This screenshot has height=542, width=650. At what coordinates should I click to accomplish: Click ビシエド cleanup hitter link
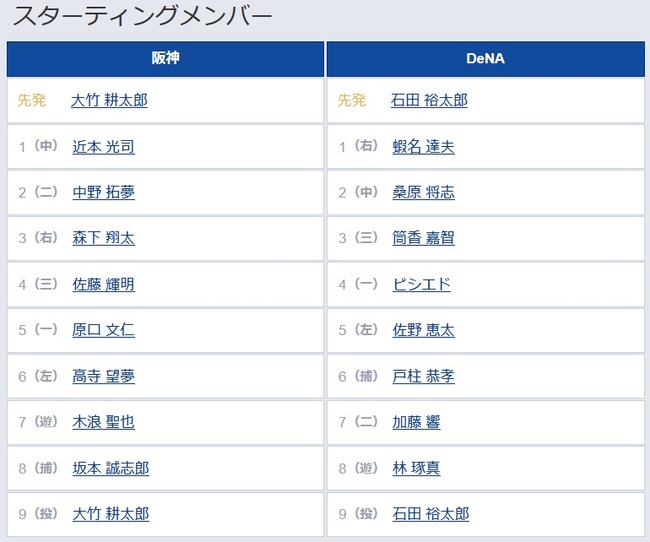[421, 284]
